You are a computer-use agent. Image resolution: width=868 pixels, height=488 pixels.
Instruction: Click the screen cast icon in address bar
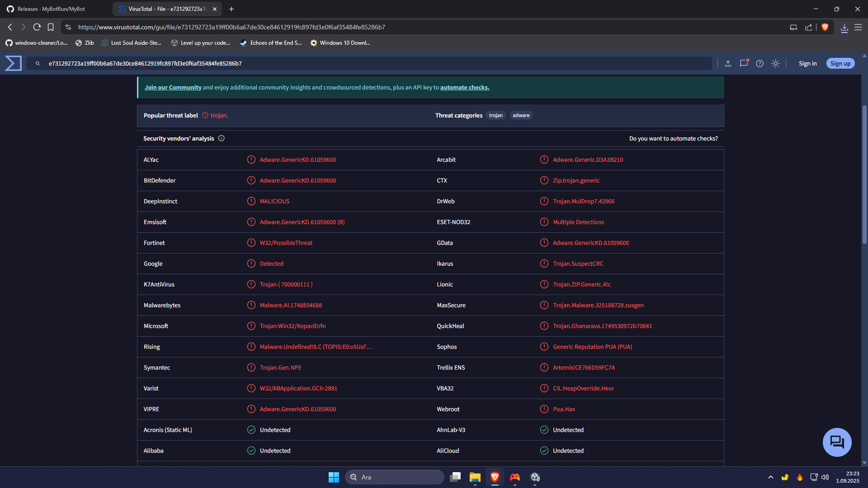click(x=793, y=27)
